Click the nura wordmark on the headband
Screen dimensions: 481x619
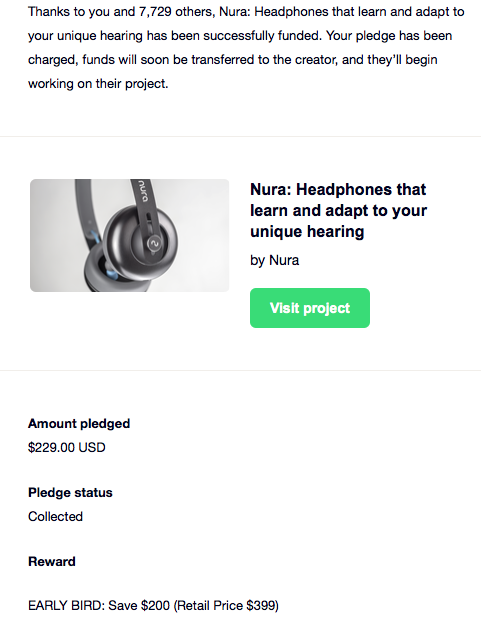[x=142, y=189]
